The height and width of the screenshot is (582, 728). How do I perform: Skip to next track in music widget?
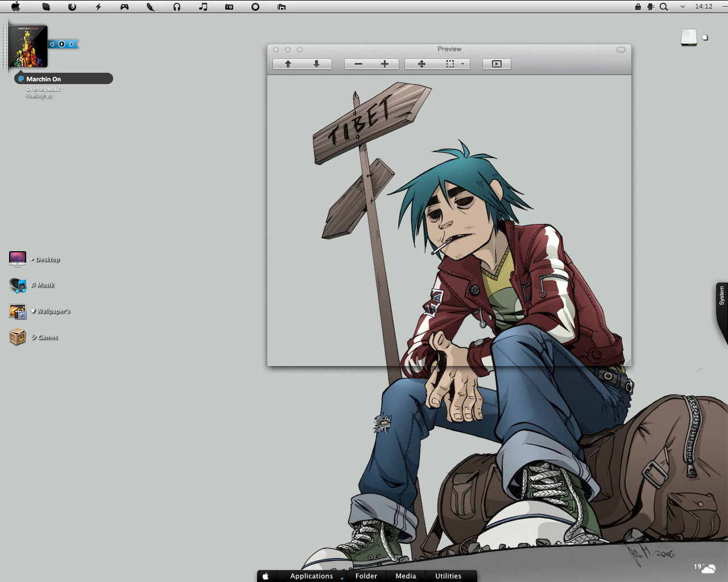[71, 44]
